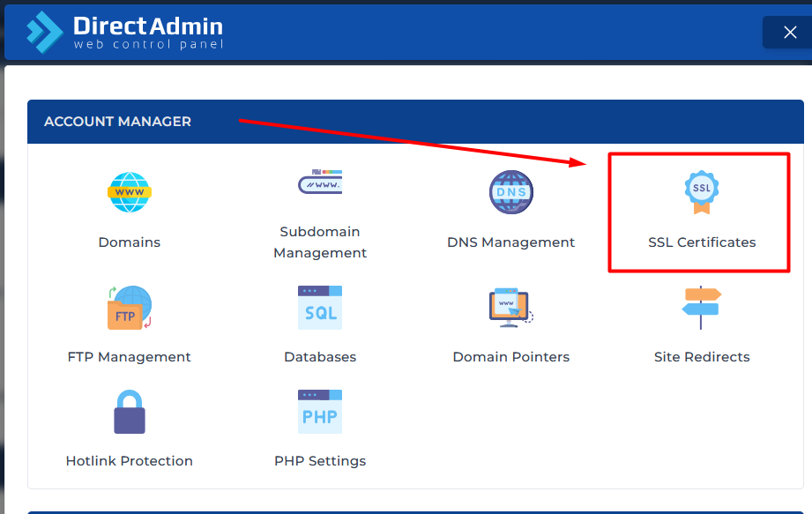Open the DNS Management globe icon
Viewport: 812px width, 514px height.
click(x=511, y=192)
